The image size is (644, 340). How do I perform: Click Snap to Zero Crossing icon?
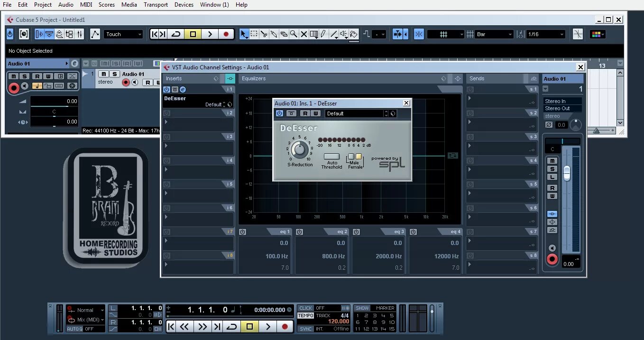tap(578, 34)
